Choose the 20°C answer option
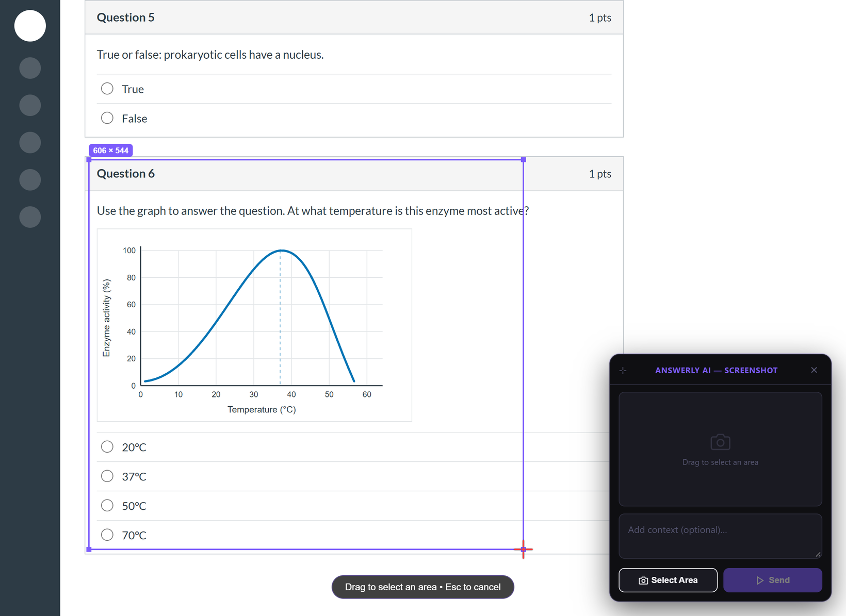The height and width of the screenshot is (616, 846). 107,447
